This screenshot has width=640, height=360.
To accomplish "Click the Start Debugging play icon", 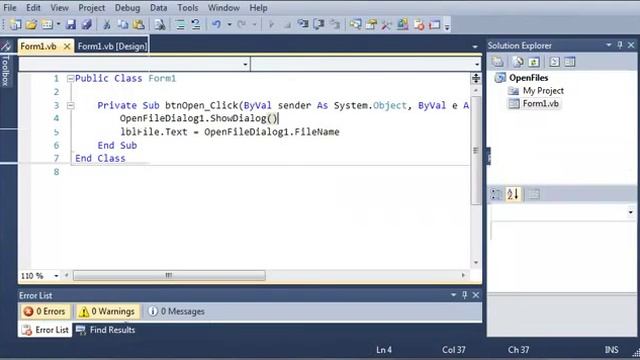I will (x=271, y=24).
